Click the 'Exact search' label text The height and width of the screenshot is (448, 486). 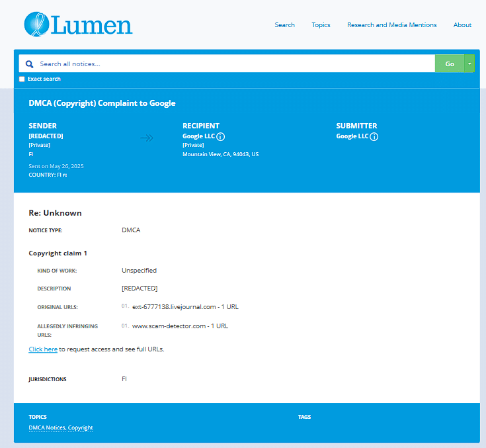pos(44,79)
